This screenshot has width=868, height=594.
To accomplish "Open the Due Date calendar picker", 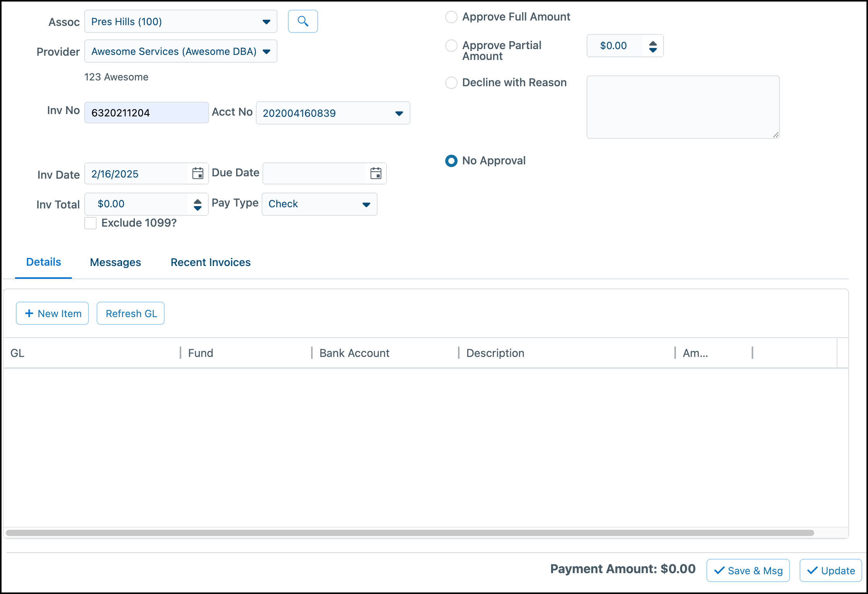I will point(376,173).
